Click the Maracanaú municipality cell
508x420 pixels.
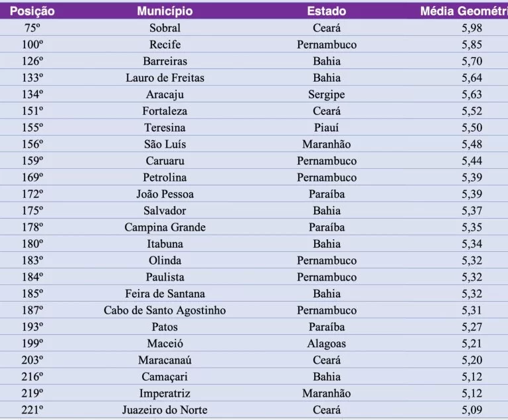165,360
